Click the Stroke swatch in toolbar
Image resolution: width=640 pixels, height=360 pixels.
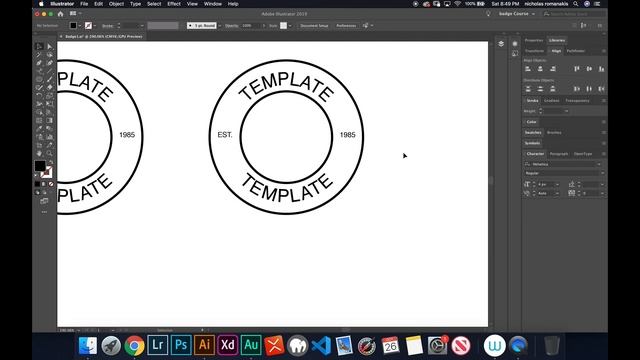pyautogui.click(x=47, y=173)
